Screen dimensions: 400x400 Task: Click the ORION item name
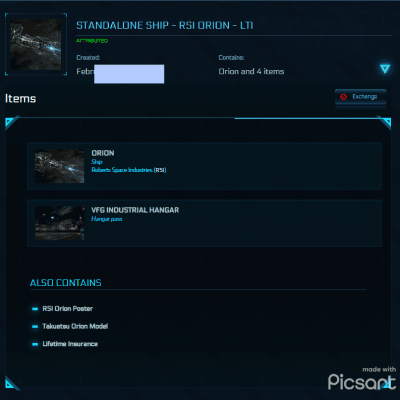coord(103,153)
